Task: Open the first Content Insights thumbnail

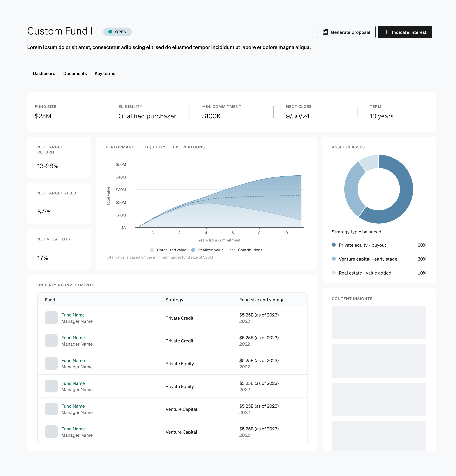Action: tap(379, 323)
